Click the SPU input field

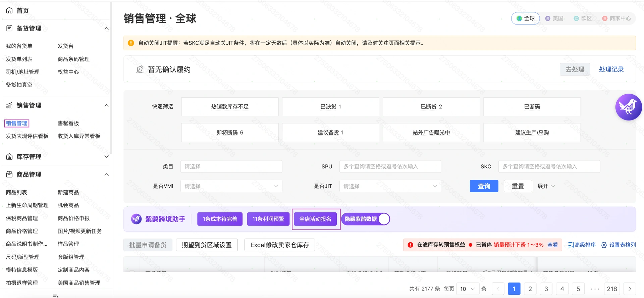coord(390,166)
